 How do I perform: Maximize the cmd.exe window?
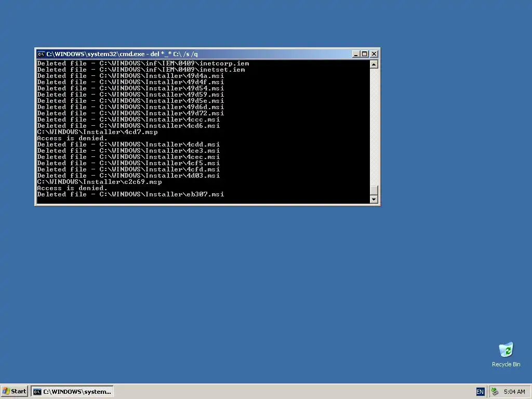(x=364, y=54)
